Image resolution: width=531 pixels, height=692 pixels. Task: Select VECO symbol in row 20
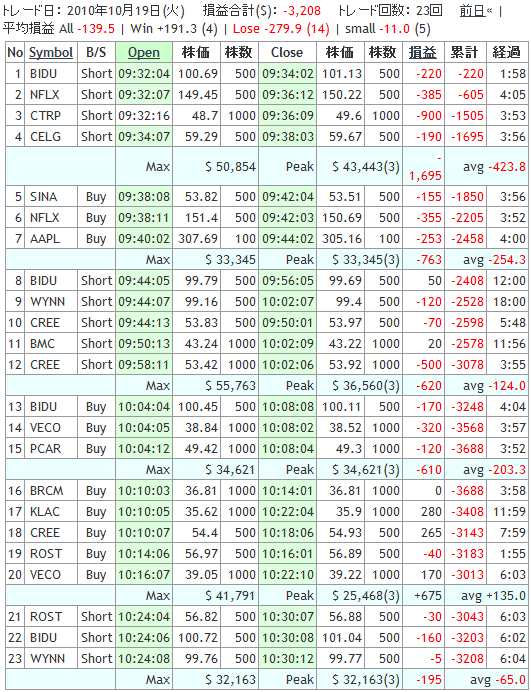tap(45, 575)
